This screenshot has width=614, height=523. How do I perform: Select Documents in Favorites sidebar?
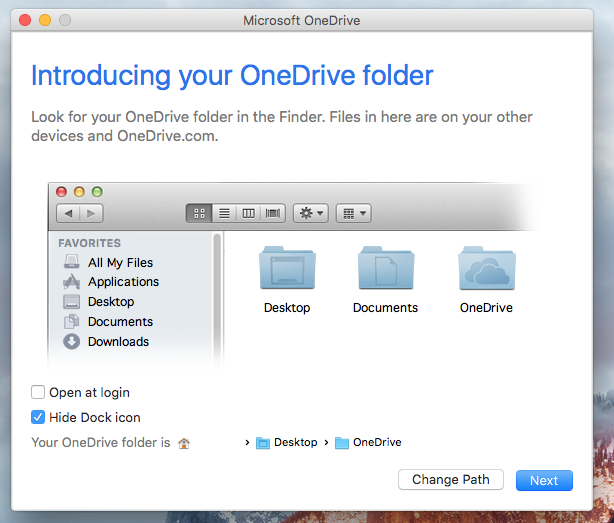click(108, 322)
